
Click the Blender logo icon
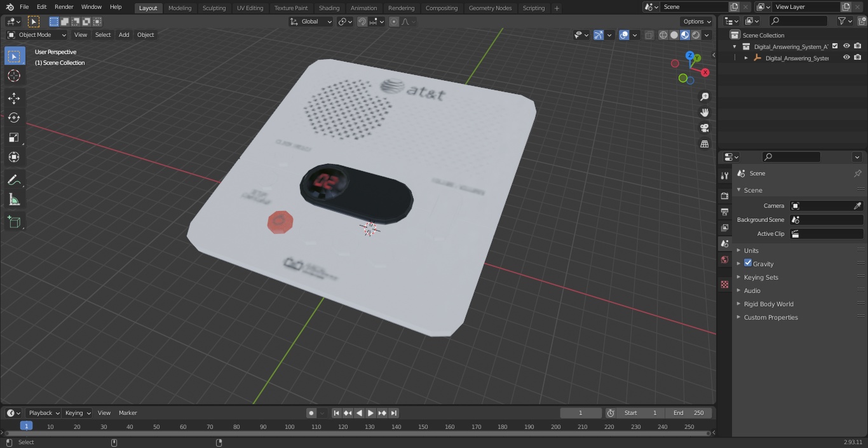tap(10, 7)
